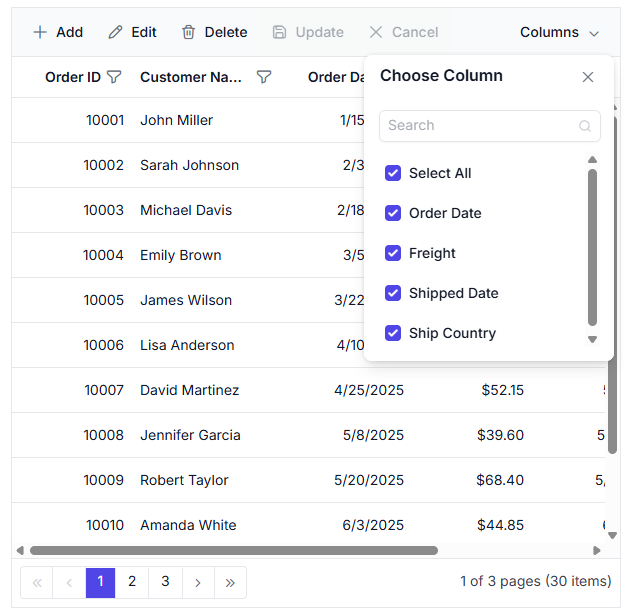Select the Michael Davis row

point(188,210)
